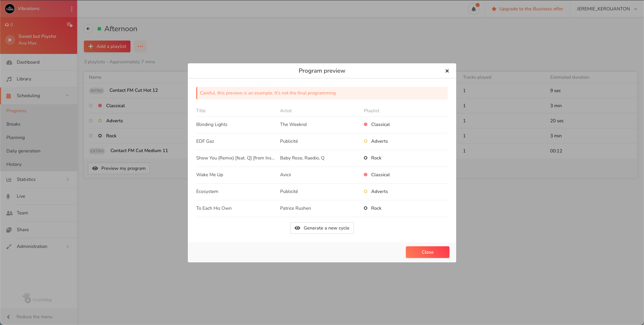This screenshot has height=325, width=644.
Task: Open Vibrations three-dot menu
Action: pyautogui.click(x=71, y=9)
